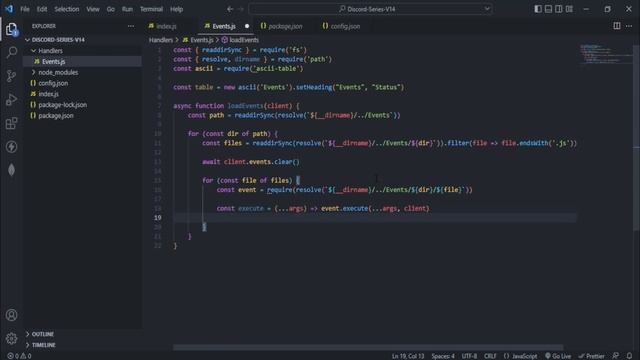Viewport: 640px width, 360px height.
Task: Open the Manage gear icon
Action: [x=11, y=338]
